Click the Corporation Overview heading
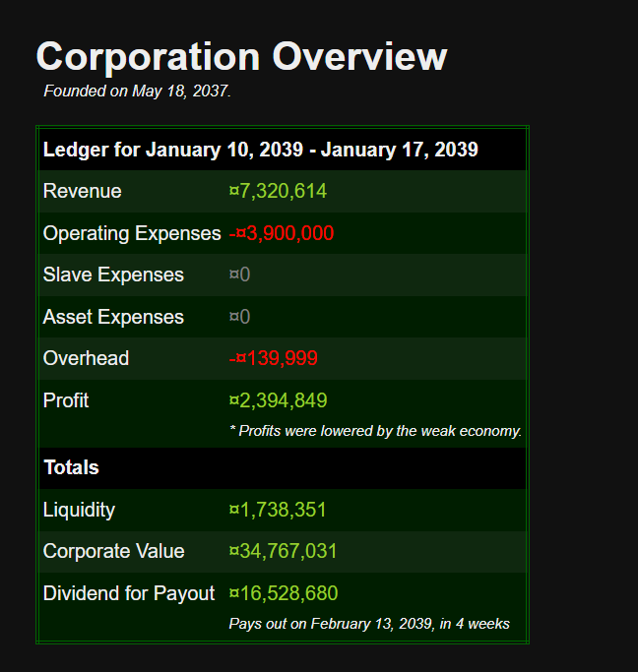Screen dimensions: 638x672 241,56
